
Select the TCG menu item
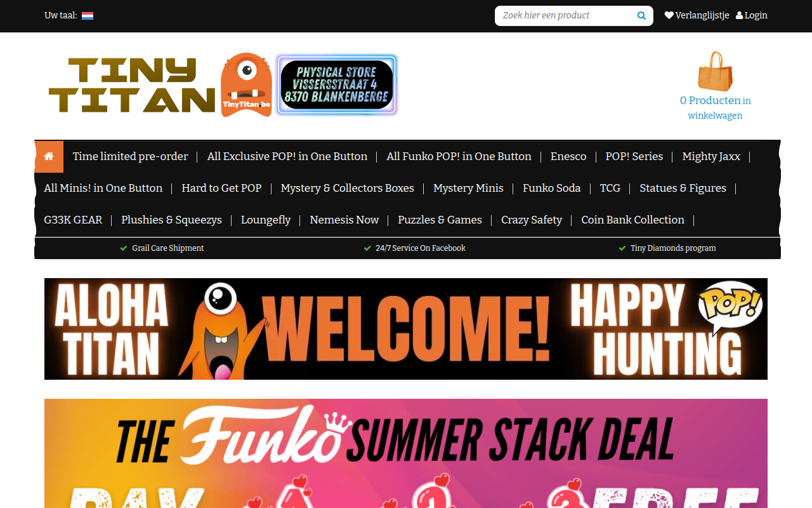tap(610, 188)
